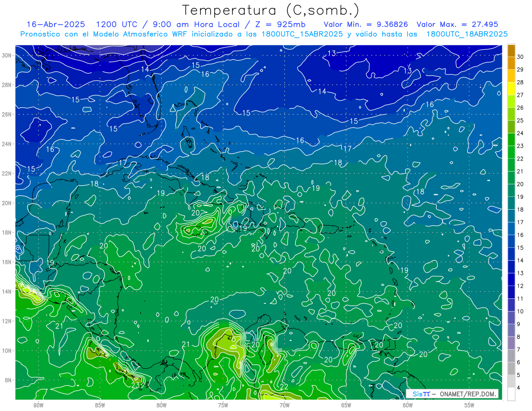Click the 16N latitude axis label
The image size is (532, 411).
pyautogui.click(x=7, y=262)
